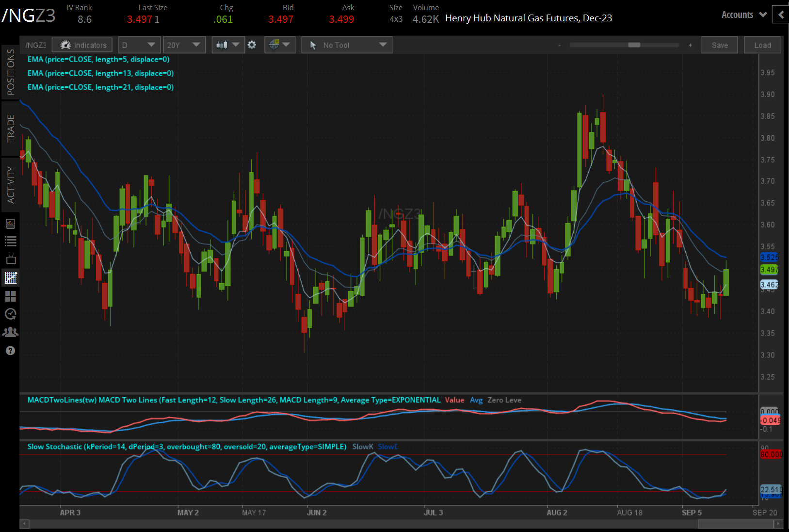Open the four-tile dashboard sidebar icon
The image size is (789, 532).
pyautogui.click(x=10, y=296)
